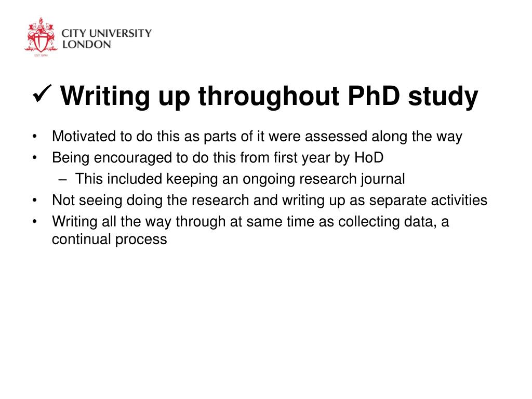Click the line 'Motivated to do this as parts'

[x=257, y=137]
